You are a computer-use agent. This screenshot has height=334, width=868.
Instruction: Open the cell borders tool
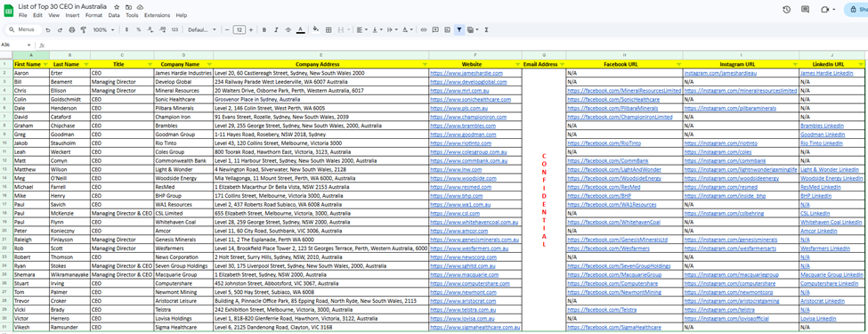click(x=329, y=29)
